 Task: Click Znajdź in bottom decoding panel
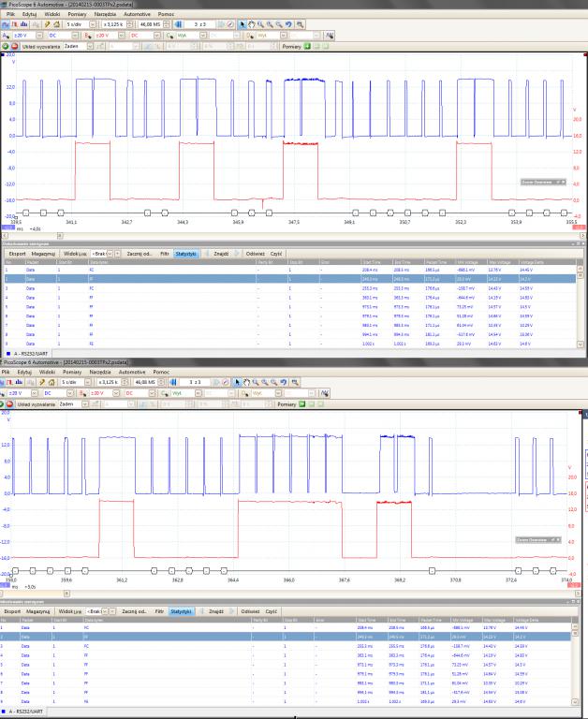216,611
